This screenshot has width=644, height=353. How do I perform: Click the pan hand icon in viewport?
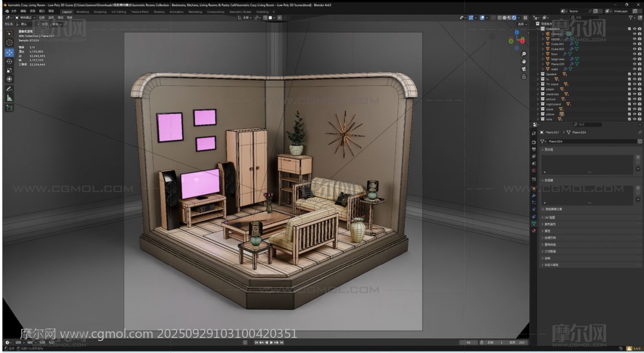coord(524,61)
